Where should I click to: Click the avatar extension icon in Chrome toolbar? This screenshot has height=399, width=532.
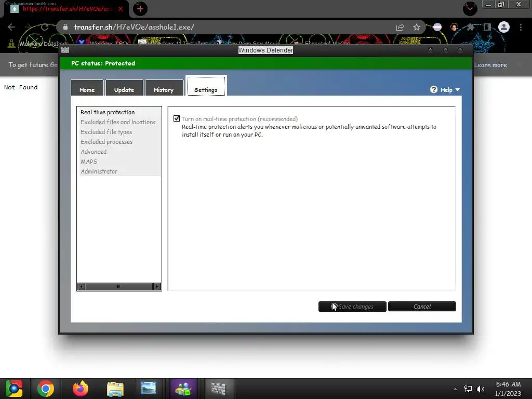454,27
